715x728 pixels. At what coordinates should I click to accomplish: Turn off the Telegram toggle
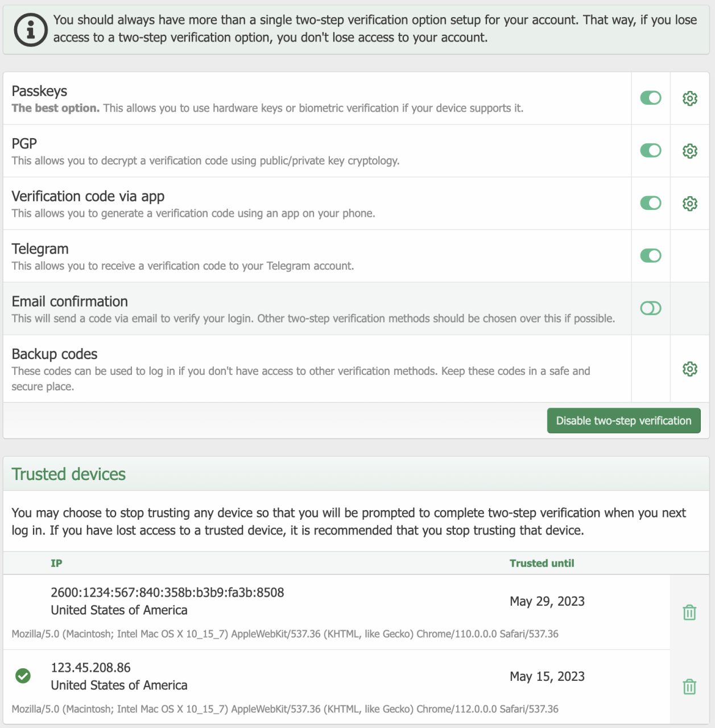(651, 256)
